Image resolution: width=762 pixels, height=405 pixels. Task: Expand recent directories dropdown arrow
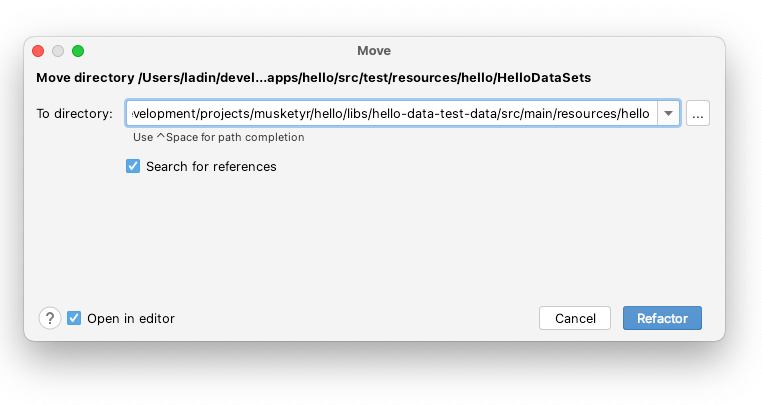coord(669,113)
